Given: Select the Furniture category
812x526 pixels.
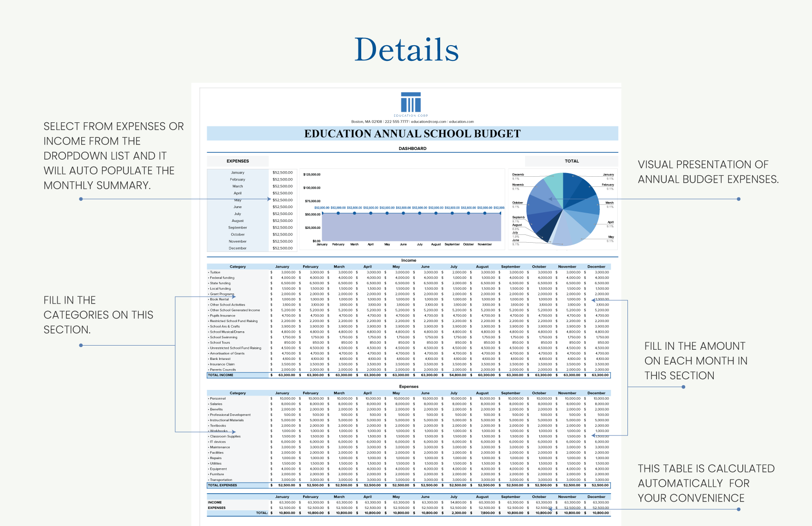Looking at the screenshot, I should click(216, 474).
